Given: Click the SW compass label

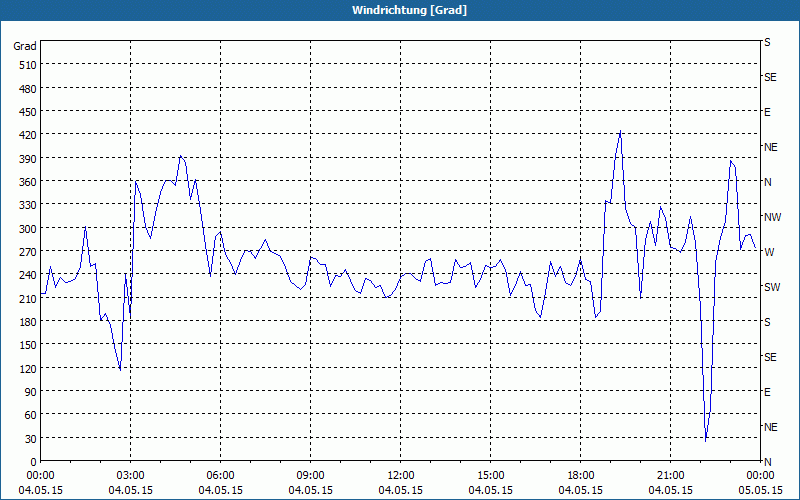Looking at the screenshot, I should click(772, 287).
